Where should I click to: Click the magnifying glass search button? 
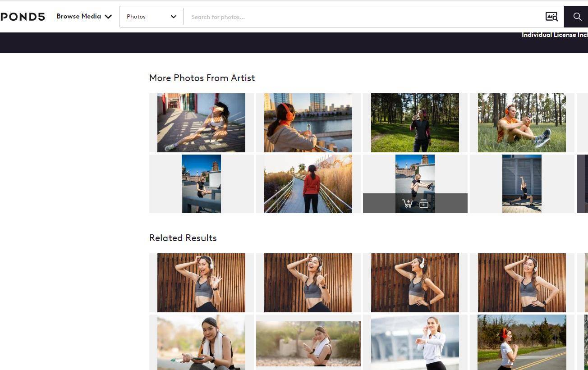click(x=577, y=17)
